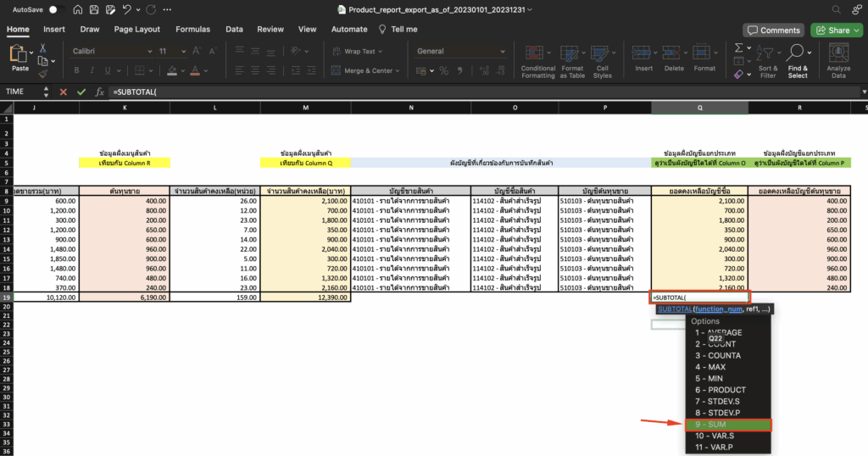Click the Format as Table icon
Image resolution: width=868 pixels, height=456 pixels.
[x=572, y=60]
